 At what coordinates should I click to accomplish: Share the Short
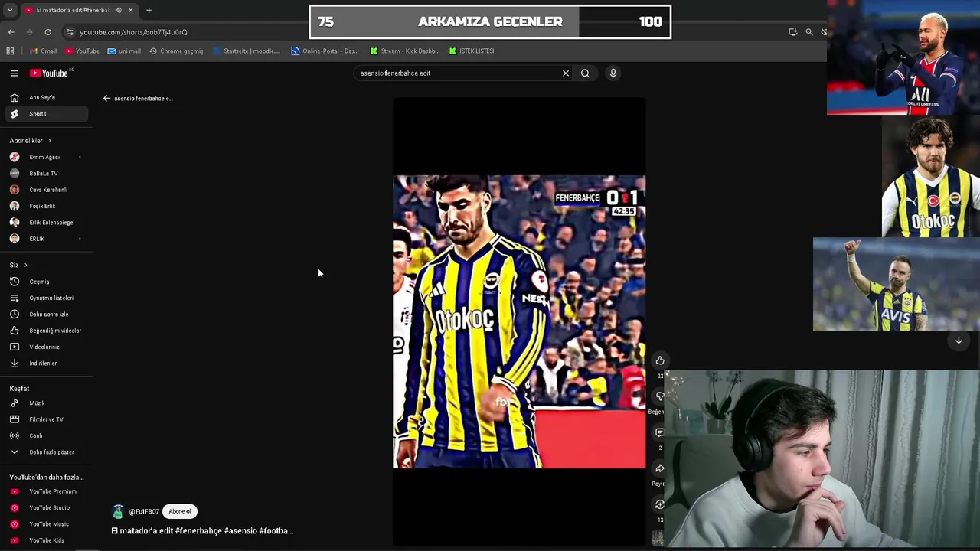[660, 468]
